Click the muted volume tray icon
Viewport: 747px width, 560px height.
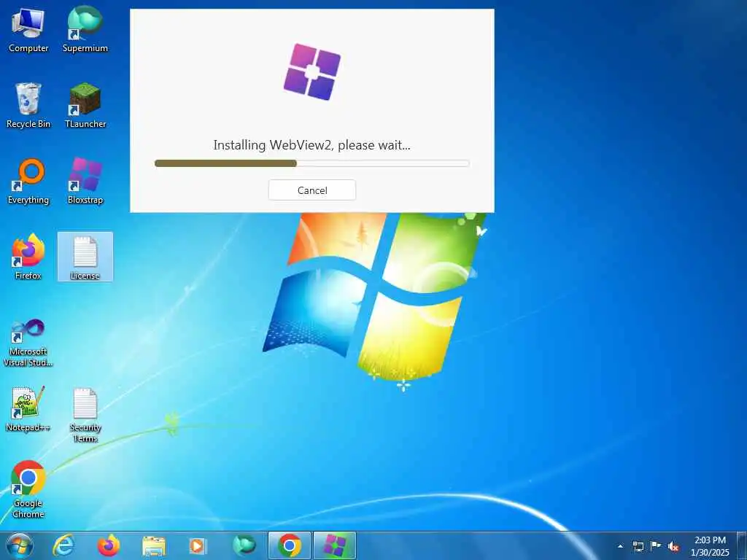pos(673,547)
